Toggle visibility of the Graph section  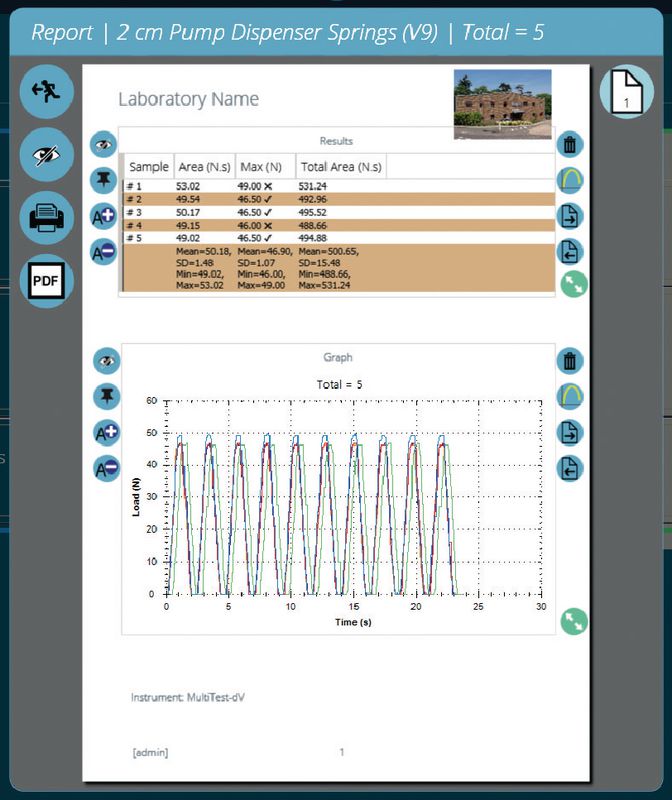tap(106, 361)
